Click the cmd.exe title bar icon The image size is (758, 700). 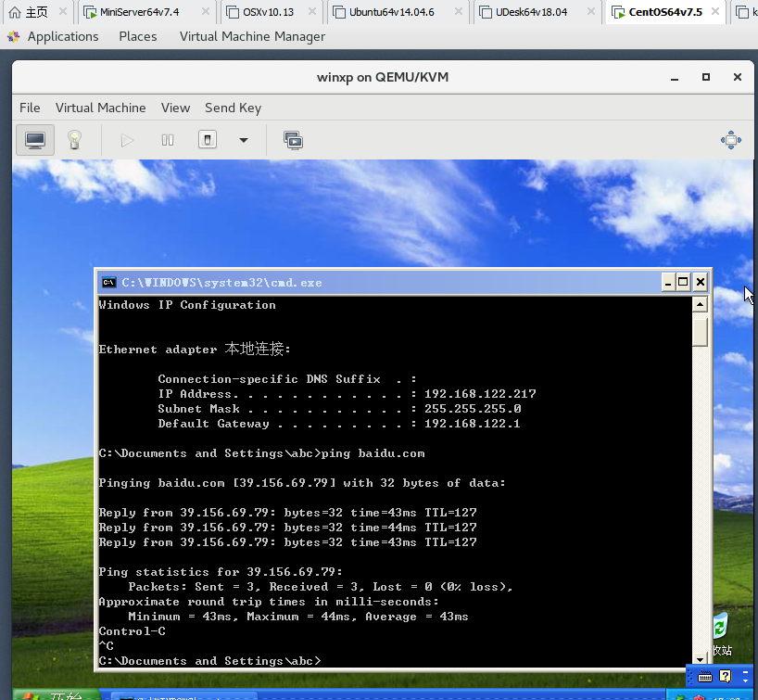tap(108, 283)
